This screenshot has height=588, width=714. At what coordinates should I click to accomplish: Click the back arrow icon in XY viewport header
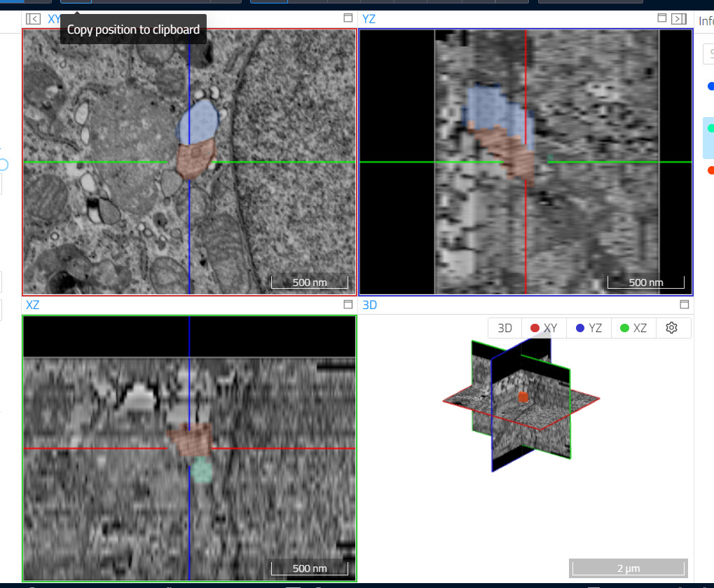tap(33, 19)
